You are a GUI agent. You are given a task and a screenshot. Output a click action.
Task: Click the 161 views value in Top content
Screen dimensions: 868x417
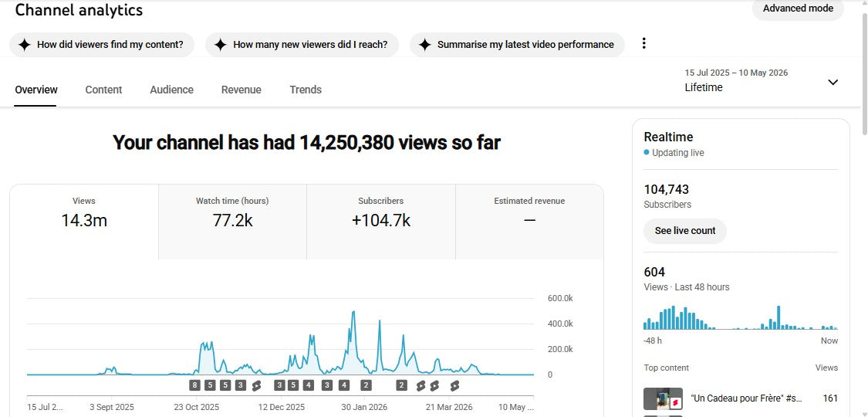tap(830, 398)
